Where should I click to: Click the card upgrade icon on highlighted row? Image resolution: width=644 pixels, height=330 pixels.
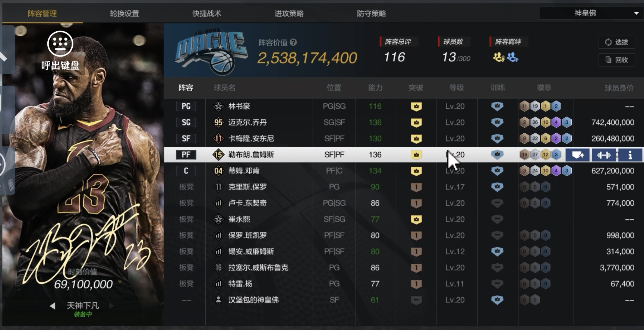(x=578, y=155)
